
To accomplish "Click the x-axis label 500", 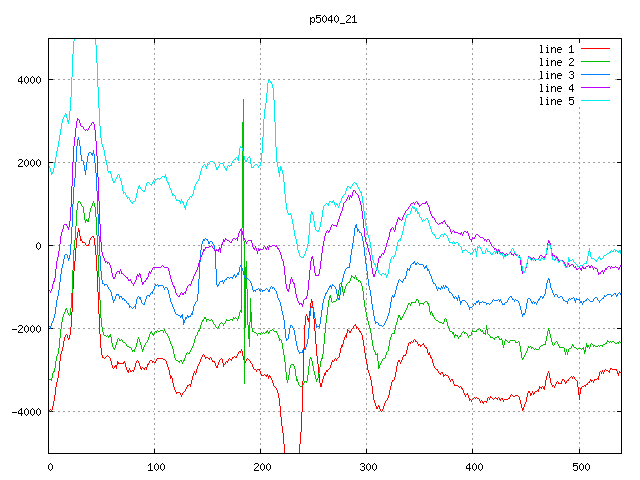I will point(581,467).
